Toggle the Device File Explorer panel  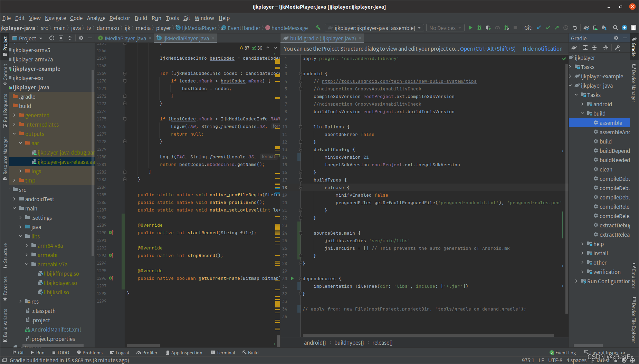pyautogui.click(x=634, y=319)
